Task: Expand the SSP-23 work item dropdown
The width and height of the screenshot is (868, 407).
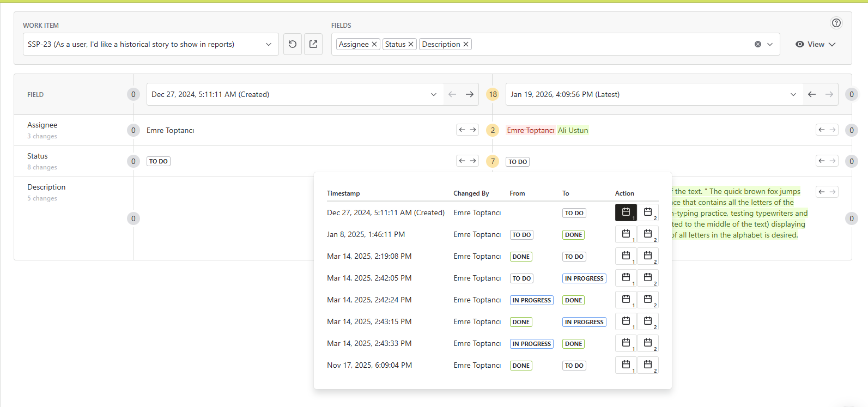Action: click(151, 44)
